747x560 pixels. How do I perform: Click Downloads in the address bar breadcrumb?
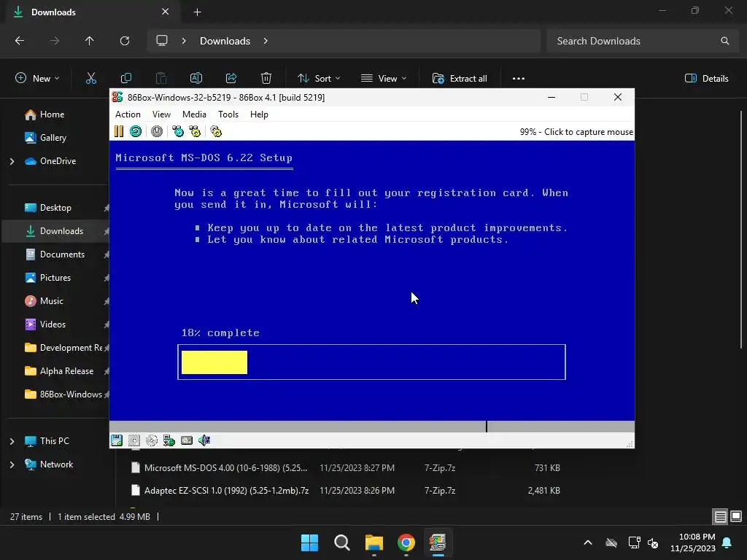[225, 41]
